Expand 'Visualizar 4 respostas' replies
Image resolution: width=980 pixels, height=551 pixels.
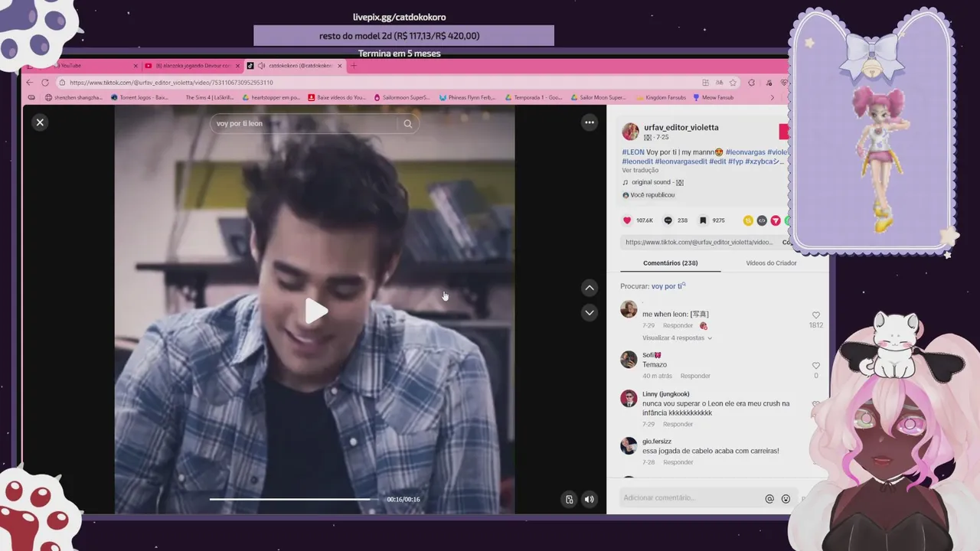677,337
